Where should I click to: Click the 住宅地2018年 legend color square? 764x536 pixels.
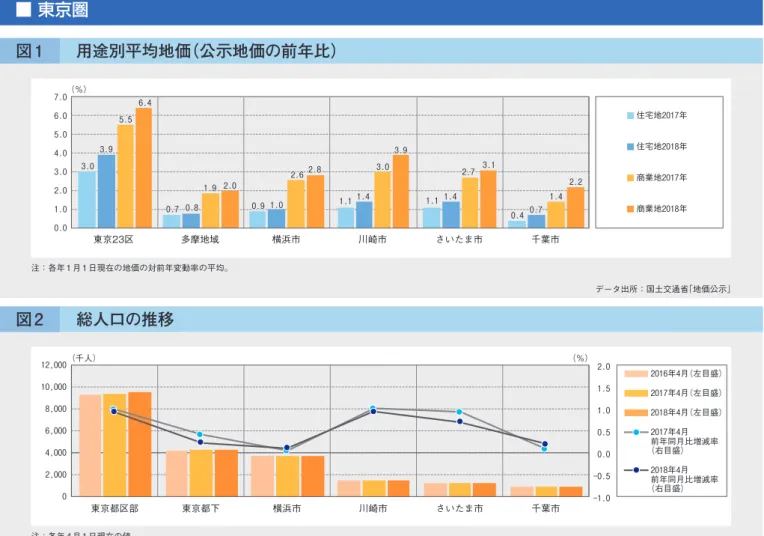(630, 147)
